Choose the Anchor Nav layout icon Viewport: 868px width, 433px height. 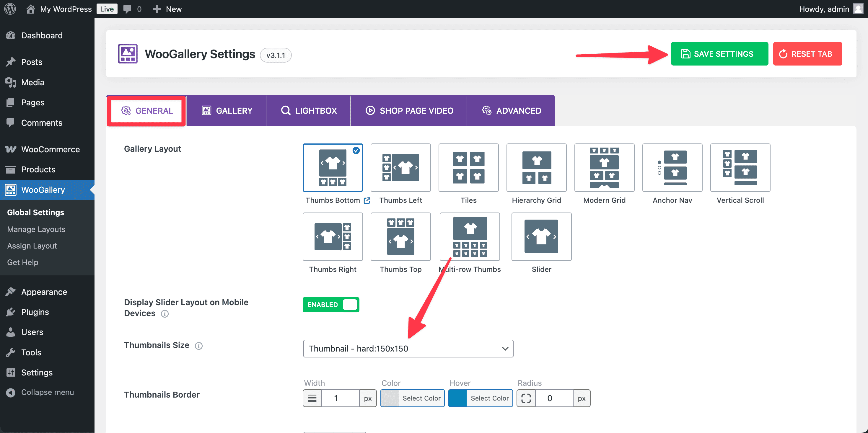click(672, 167)
